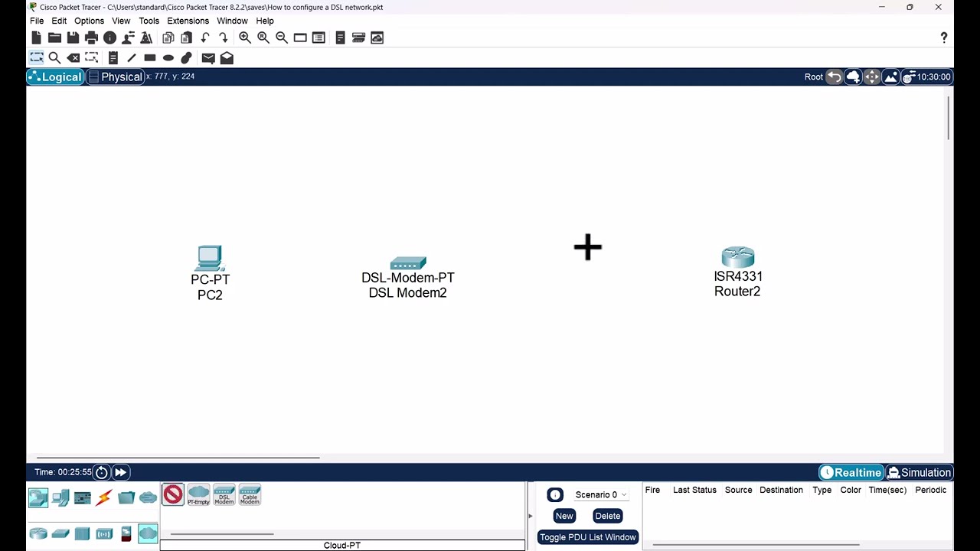Click the Copy toolbar icon

click(168, 37)
